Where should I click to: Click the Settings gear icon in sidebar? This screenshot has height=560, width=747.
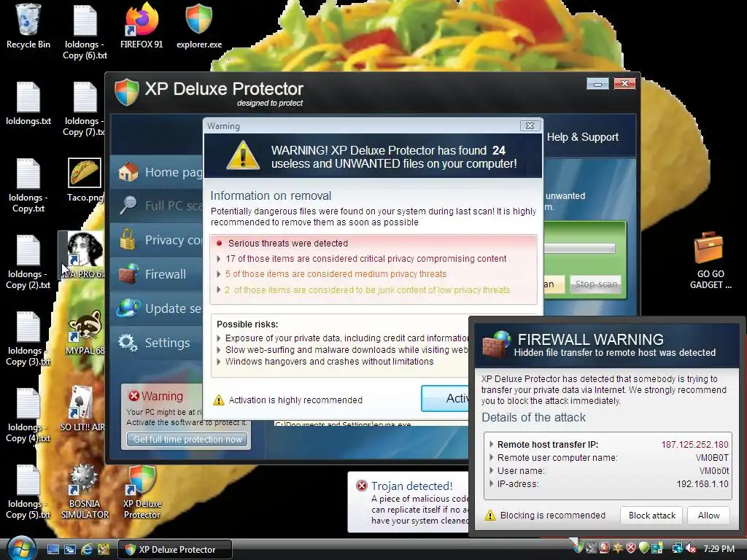pyautogui.click(x=128, y=343)
